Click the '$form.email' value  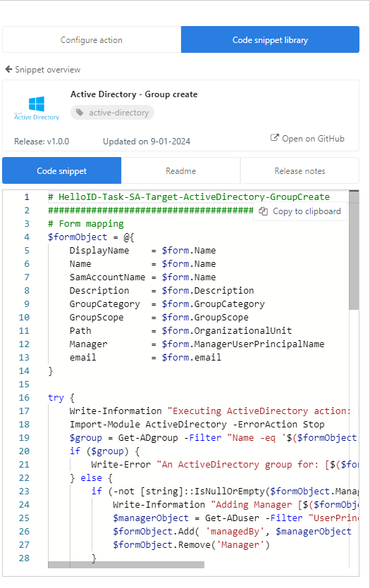[192, 358]
